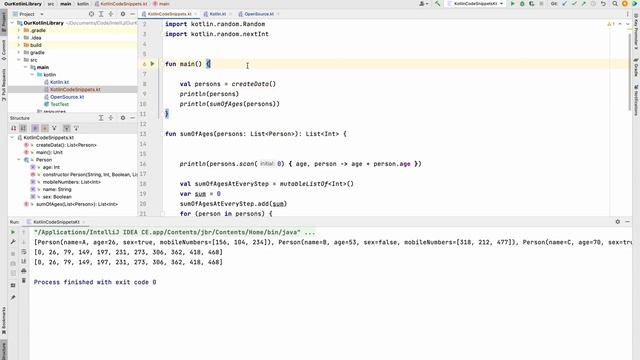Click OurKotlinLibrary in the breadcrumb bar

(x=23, y=4)
